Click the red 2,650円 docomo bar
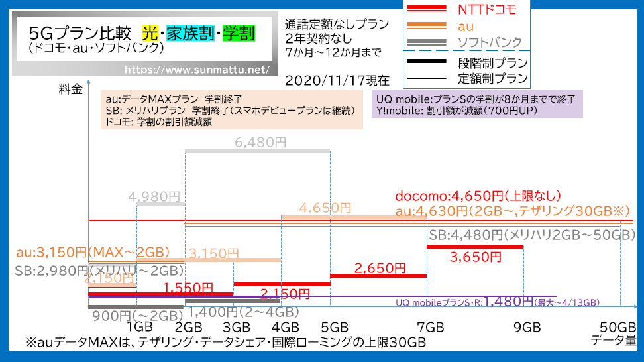 pos(378,276)
